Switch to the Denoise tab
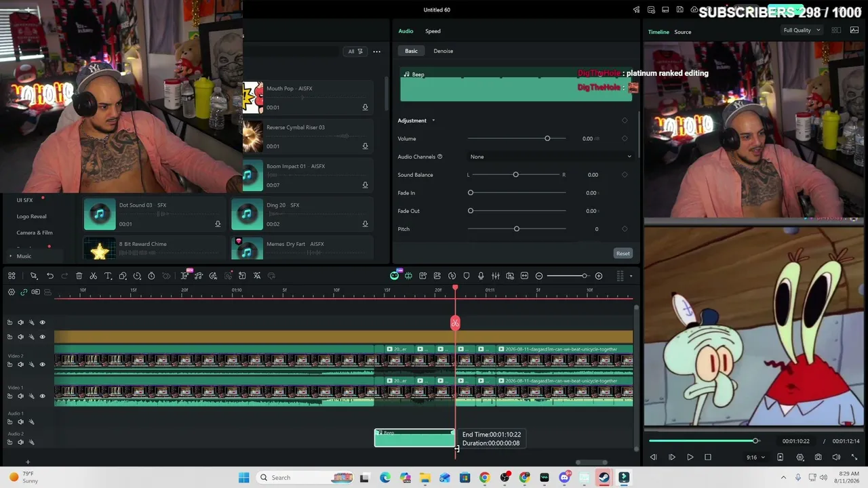Screen dimensions: 868x488 (x=443, y=51)
